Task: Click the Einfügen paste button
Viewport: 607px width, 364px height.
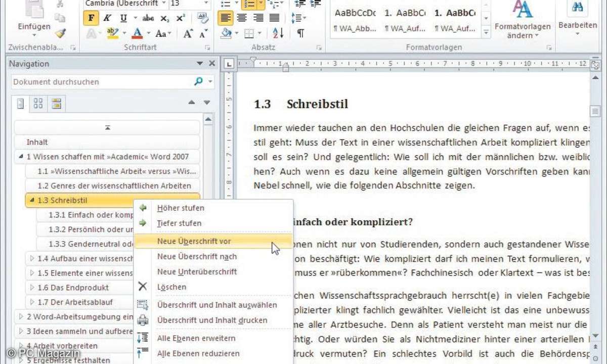Action: point(34,20)
